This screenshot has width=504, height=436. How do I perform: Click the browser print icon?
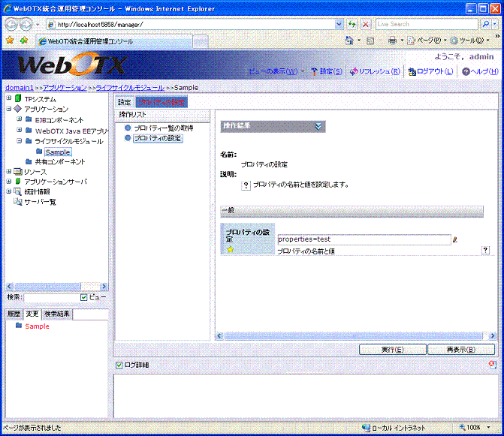click(x=391, y=41)
